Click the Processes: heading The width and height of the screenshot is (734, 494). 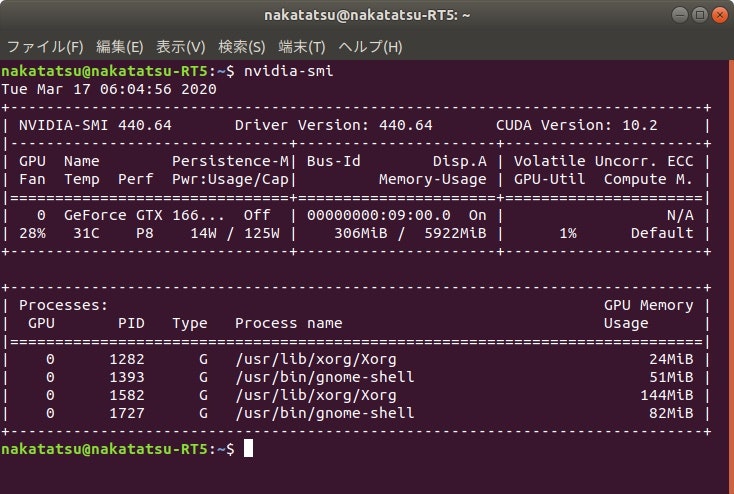point(64,305)
